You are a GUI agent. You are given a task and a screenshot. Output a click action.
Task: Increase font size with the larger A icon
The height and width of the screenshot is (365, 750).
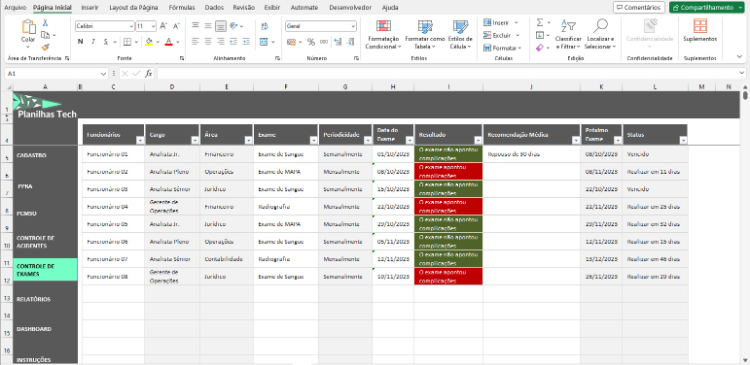164,26
